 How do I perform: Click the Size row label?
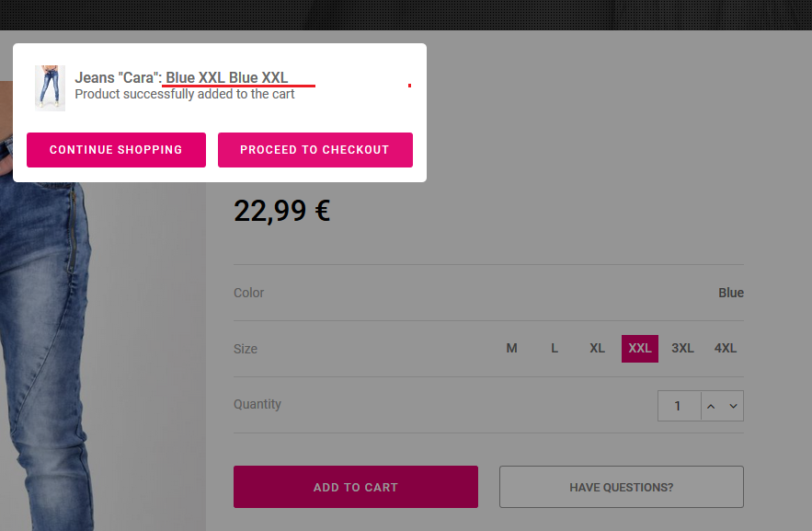tap(246, 349)
